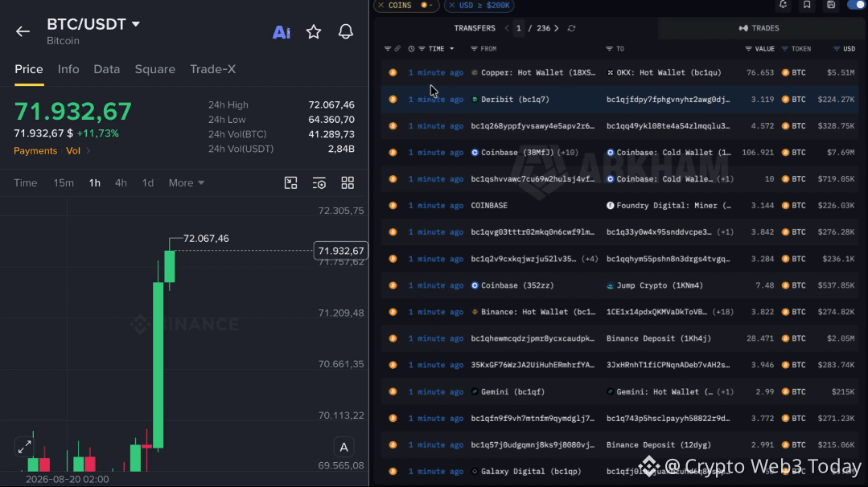Expand the (+18) additional recipients
This screenshot has height=487, width=868.
[723, 312]
